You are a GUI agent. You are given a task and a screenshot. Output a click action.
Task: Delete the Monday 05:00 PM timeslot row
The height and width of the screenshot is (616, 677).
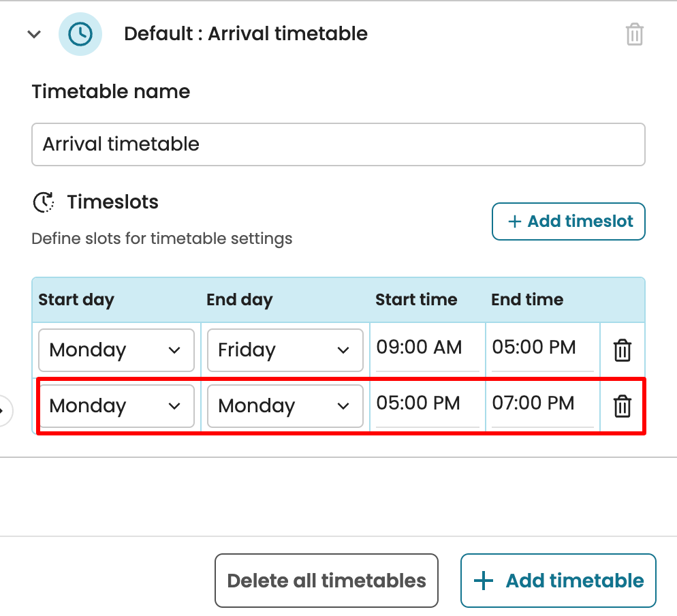tap(622, 407)
